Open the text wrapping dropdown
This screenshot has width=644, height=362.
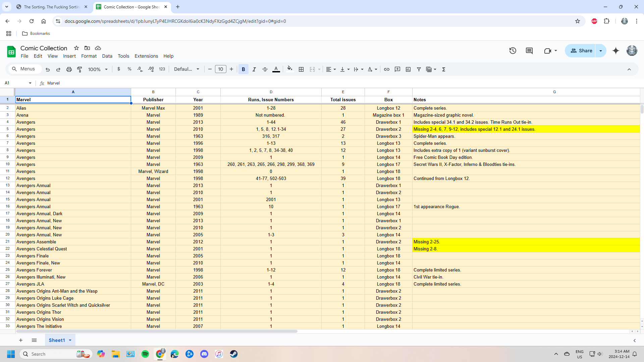click(359, 69)
